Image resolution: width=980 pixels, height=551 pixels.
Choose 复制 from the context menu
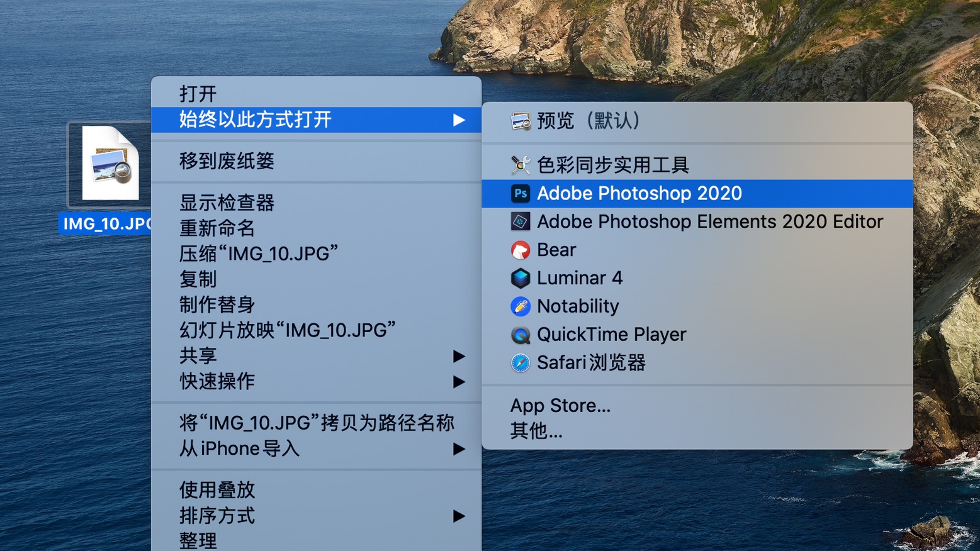[x=316, y=279]
